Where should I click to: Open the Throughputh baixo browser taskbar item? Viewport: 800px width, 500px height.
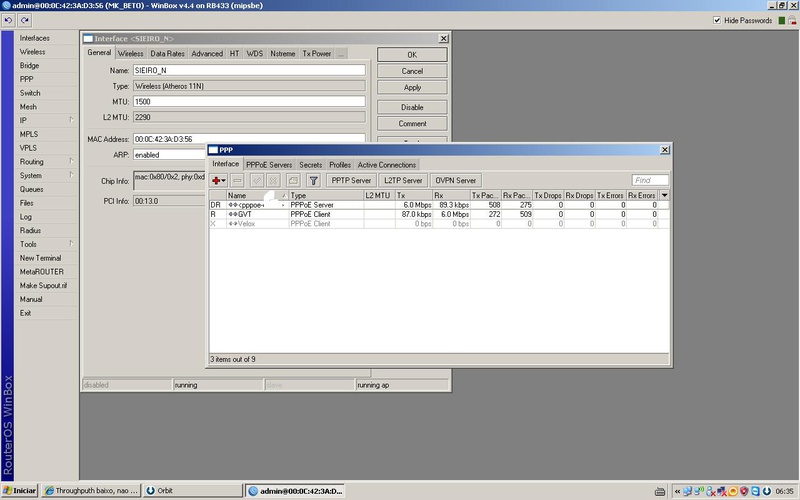click(x=91, y=491)
